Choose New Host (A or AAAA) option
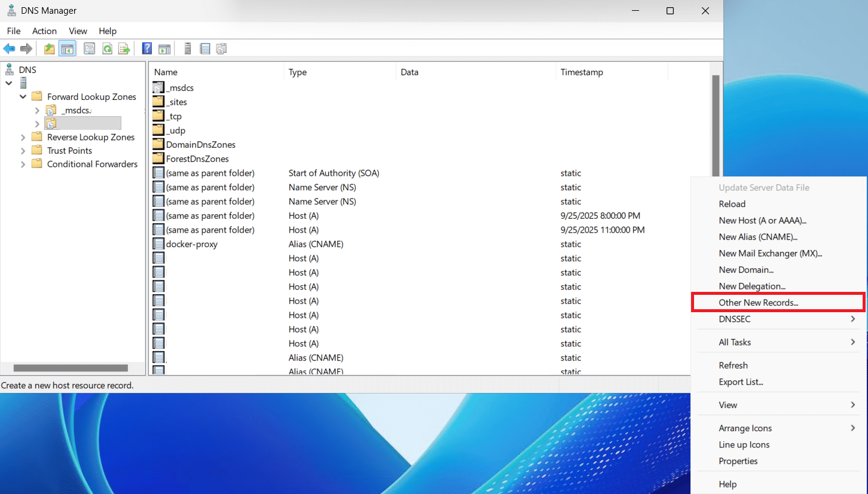 pos(762,221)
